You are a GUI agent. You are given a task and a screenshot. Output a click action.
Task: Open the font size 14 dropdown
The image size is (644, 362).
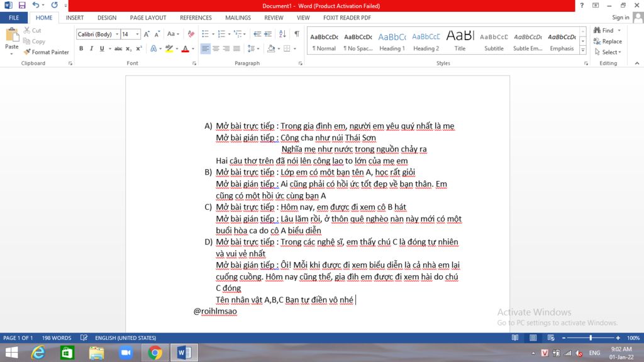137,34
